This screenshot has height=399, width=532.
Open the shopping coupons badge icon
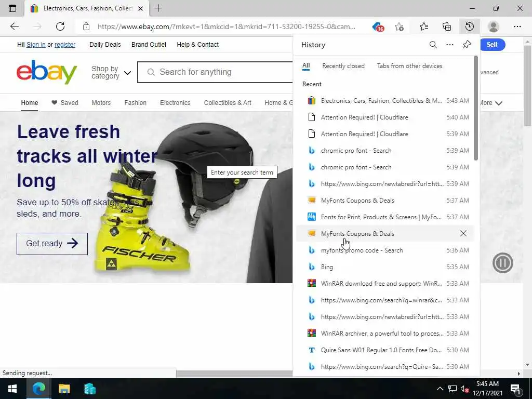(x=378, y=27)
